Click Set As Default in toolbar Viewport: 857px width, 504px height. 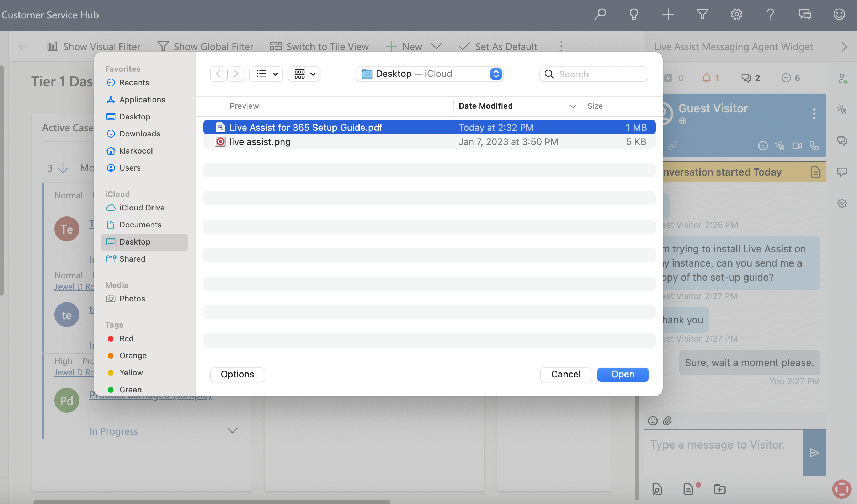pyautogui.click(x=498, y=47)
